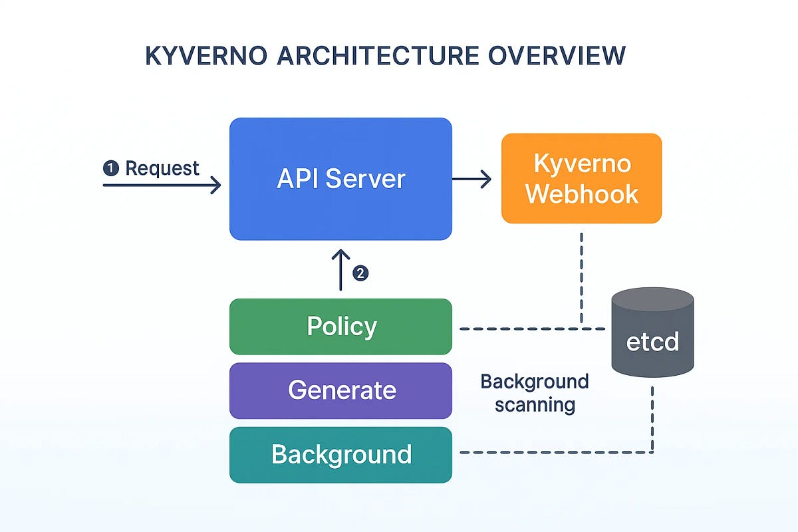Click the etcd text label

tap(652, 342)
